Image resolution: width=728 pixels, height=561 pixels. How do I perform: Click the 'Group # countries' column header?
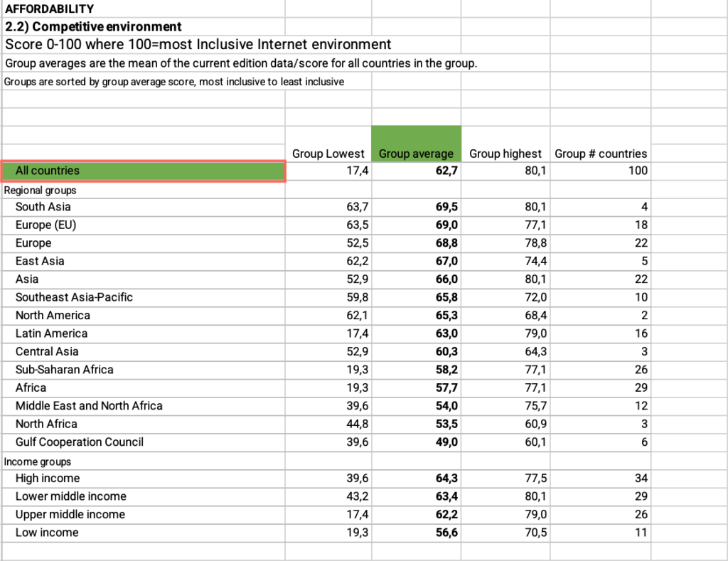pyautogui.click(x=600, y=154)
